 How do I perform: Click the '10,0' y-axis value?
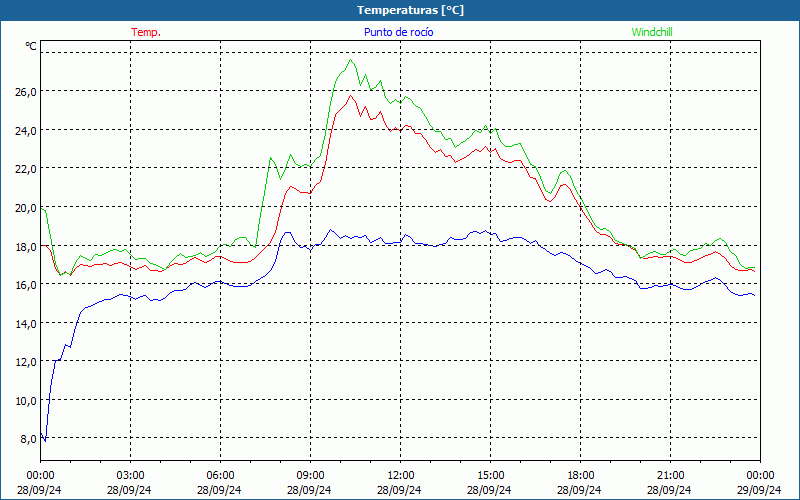coord(26,401)
